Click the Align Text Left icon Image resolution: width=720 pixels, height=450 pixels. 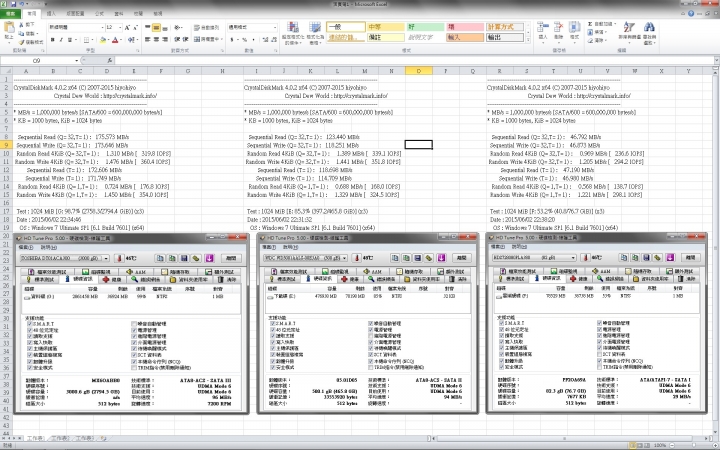pos(147,40)
